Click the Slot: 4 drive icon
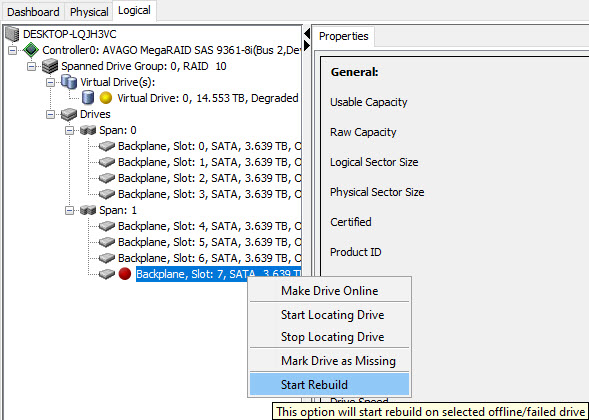The height and width of the screenshot is (420, 589). [107, 226]
